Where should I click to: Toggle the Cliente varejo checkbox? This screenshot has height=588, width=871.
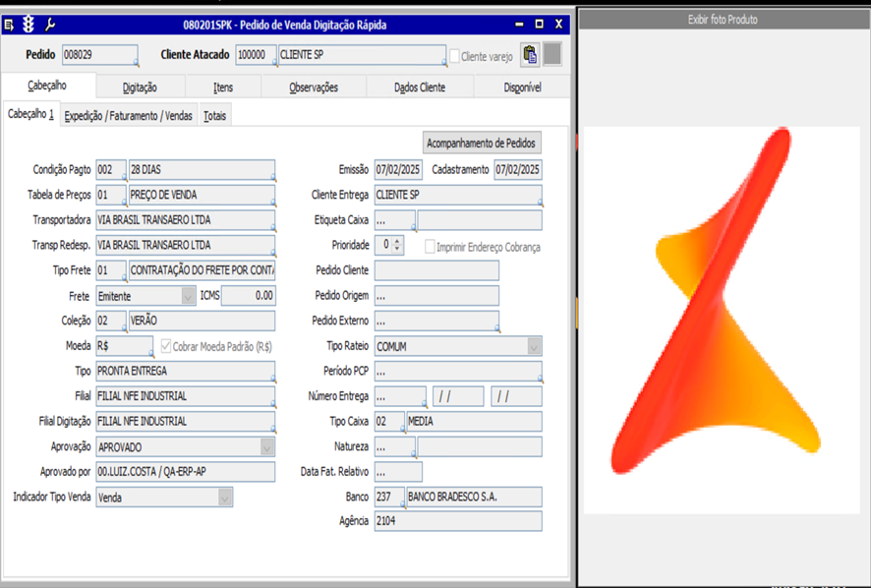(454, 56)
